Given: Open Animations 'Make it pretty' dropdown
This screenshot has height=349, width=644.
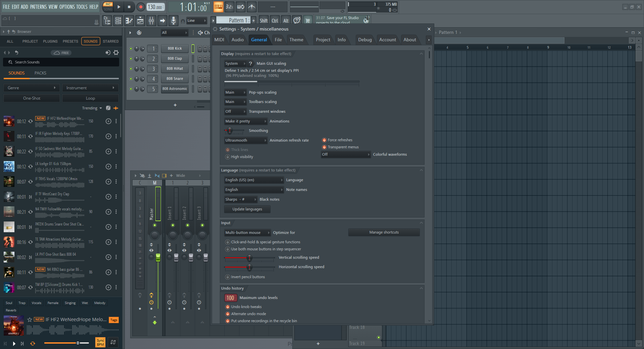Looking at the screenshot, I should (246, 121).
